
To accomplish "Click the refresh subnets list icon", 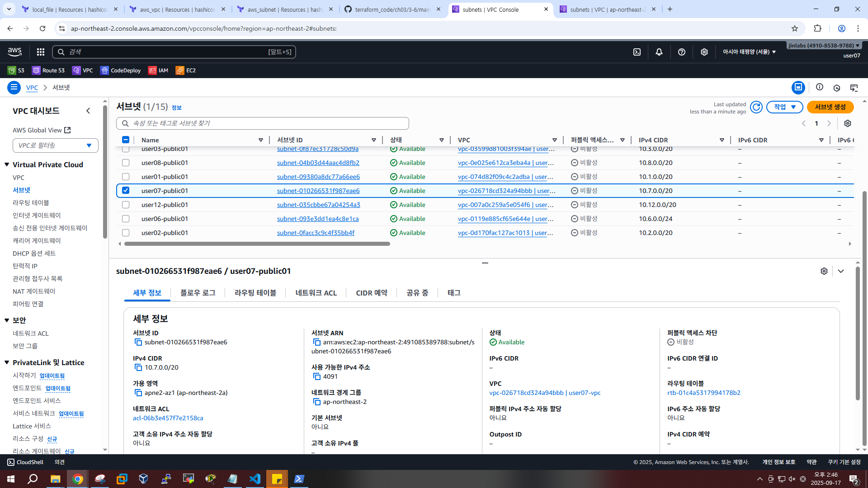I will point(756,107).
